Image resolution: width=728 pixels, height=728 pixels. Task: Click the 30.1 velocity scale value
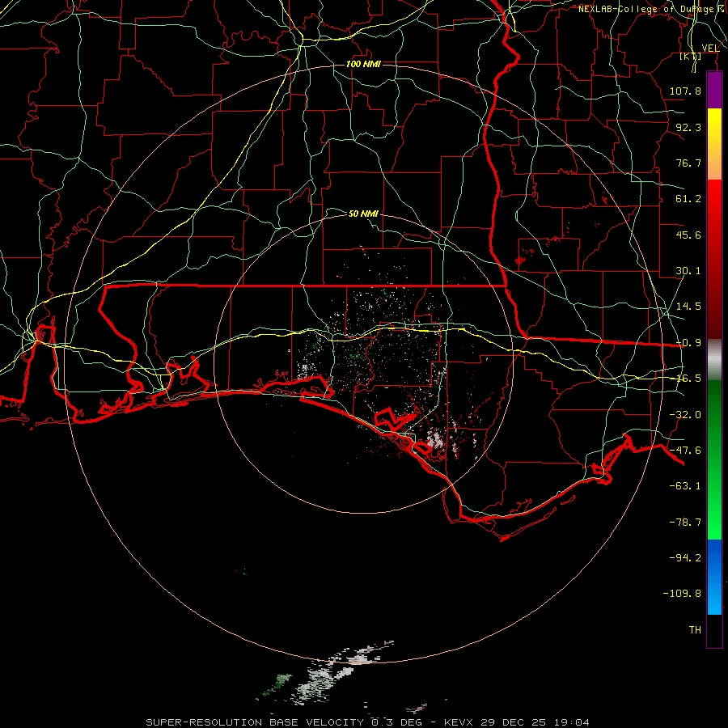(688, 271)
